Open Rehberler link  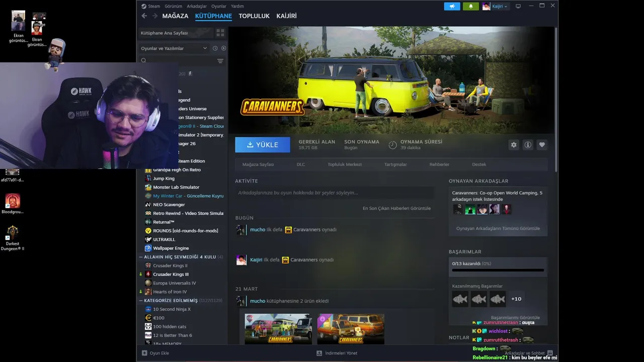pos(439,164)
